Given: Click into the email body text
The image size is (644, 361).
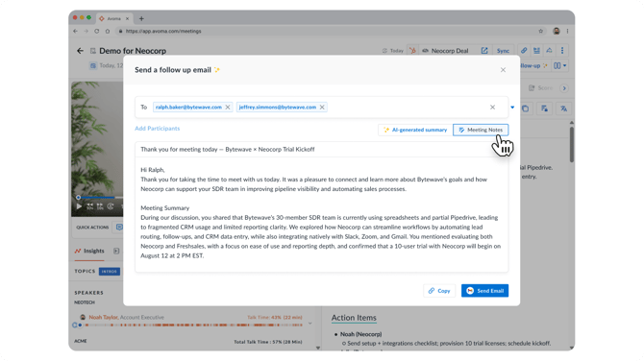Looking at the screenshot, I should [x=321, y=213].
